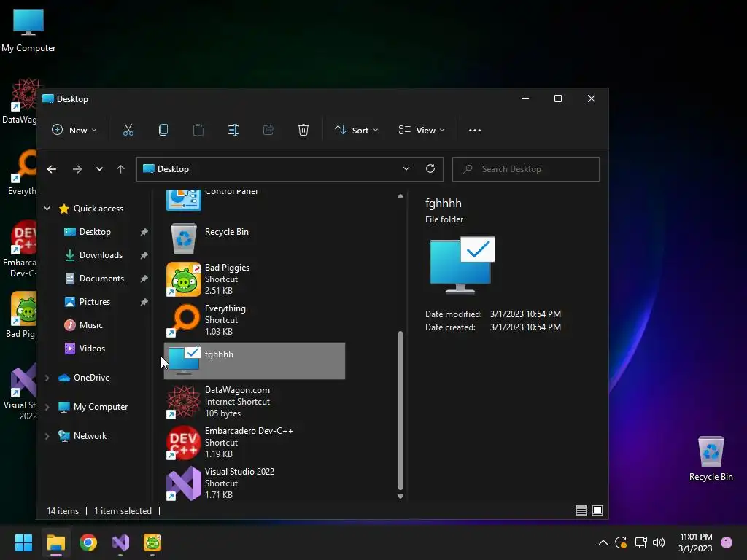Click File Explorer icon on taskbar

55,542
